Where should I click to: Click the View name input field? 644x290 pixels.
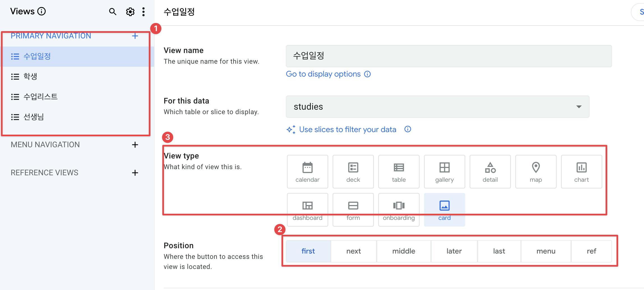coord(448,56)
